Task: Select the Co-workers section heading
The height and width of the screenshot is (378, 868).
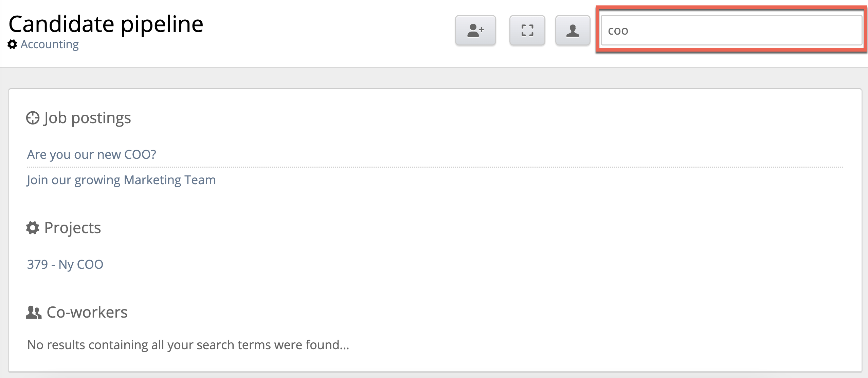Action: pos(87,312)
